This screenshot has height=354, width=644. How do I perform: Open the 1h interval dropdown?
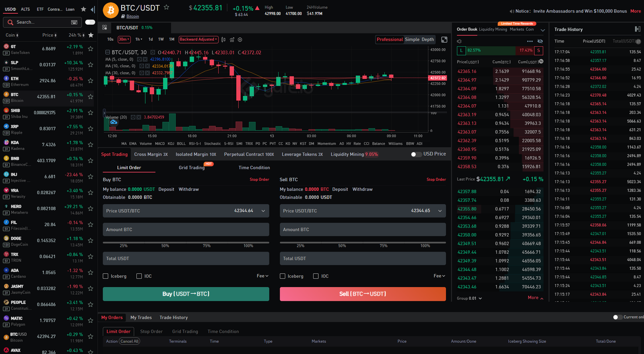point(138,39)
